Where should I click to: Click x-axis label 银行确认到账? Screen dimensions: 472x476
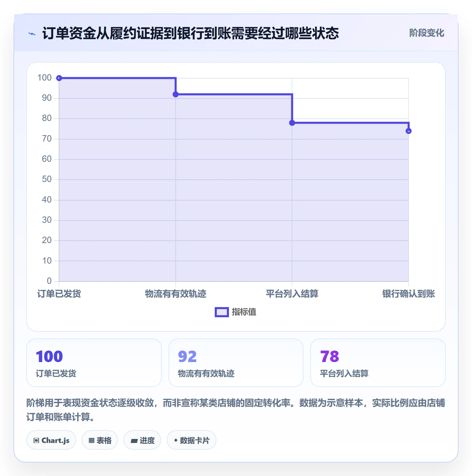point(409,294)
